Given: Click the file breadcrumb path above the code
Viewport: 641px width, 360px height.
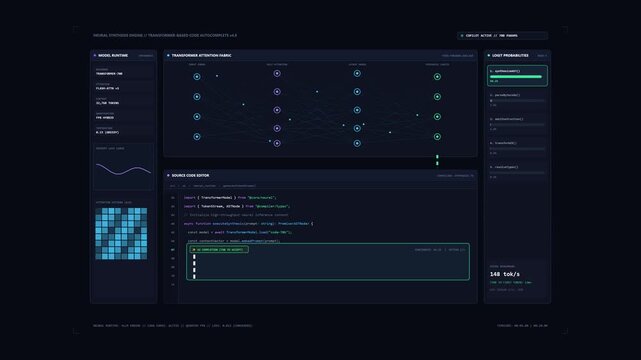Looking at the screenshot, I should coord(213,186).
